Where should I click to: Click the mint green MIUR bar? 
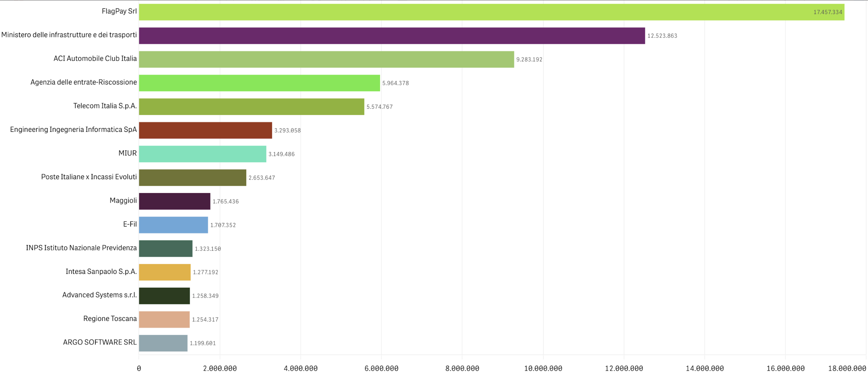202,154
